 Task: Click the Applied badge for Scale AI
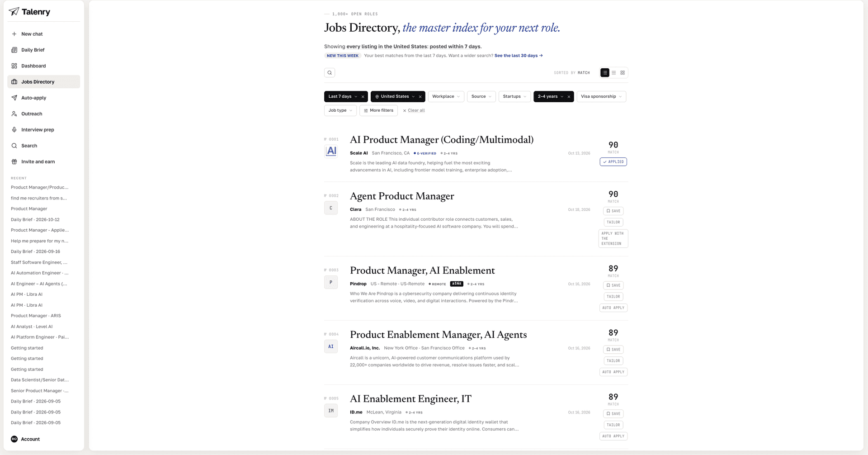pos(613,161)
